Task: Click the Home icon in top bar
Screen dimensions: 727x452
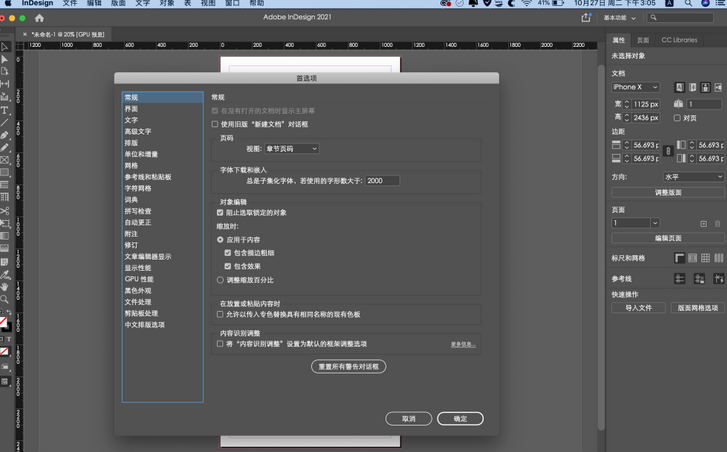Action: [39, 18]
